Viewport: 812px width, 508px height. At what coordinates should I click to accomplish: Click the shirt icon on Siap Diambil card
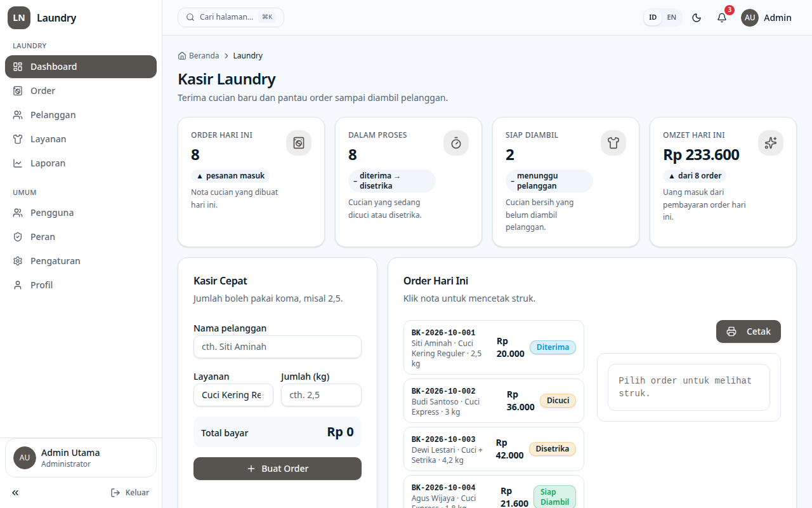613,143
